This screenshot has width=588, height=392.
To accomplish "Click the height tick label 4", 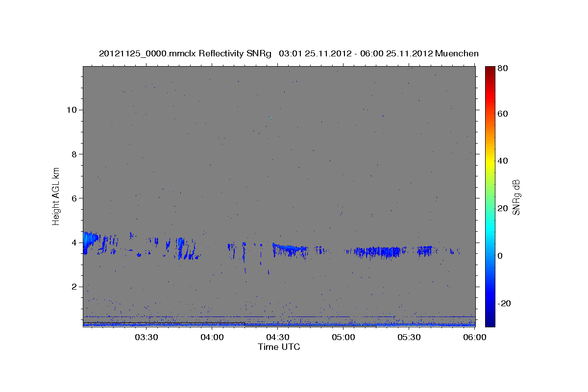I will 73,243.
